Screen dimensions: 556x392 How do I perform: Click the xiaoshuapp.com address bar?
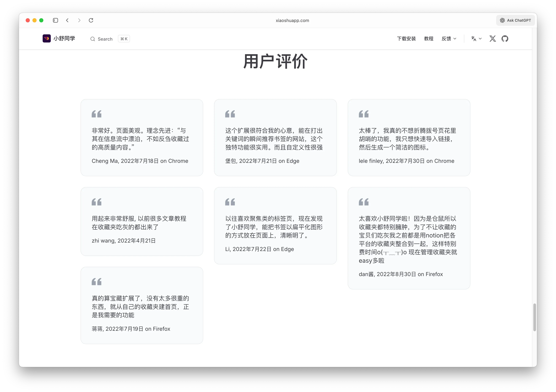292,20
